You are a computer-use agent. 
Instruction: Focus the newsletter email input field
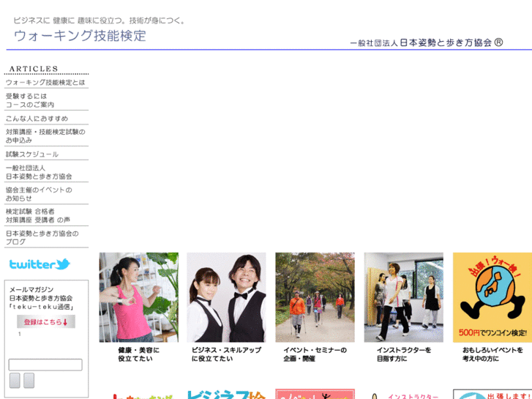point(45,365)
